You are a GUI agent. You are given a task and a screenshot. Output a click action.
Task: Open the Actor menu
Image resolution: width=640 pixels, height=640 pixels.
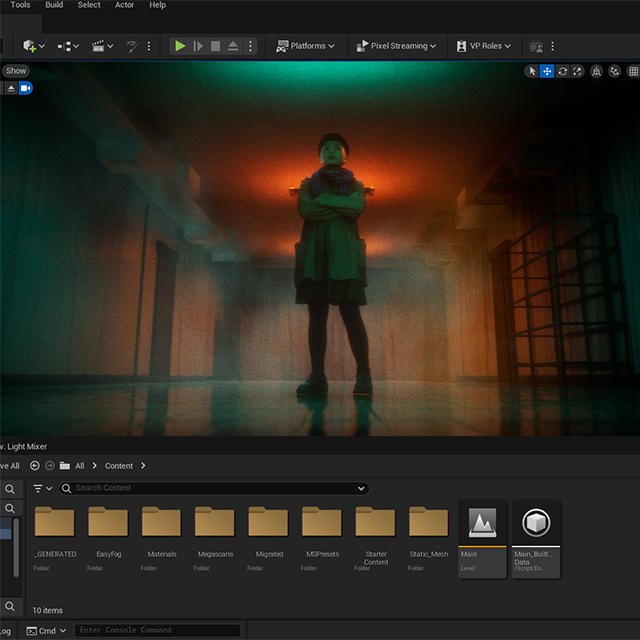point(125,5)
